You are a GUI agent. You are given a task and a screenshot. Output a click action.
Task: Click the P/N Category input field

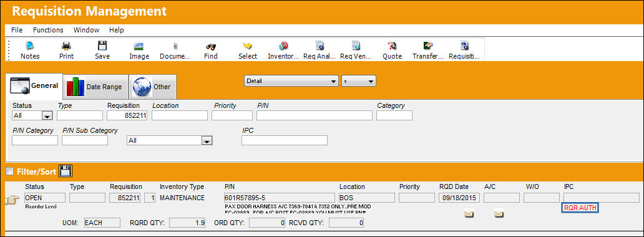[35, 140]
